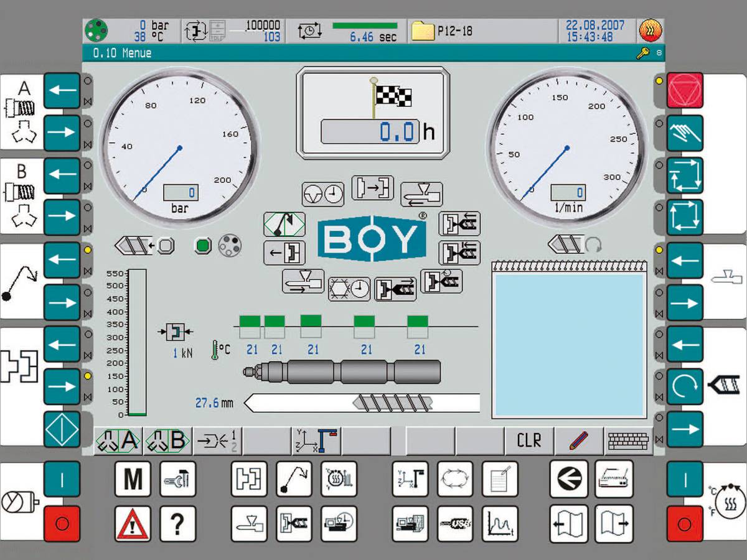Open the process curve graph icon

(x=500, y=524)
